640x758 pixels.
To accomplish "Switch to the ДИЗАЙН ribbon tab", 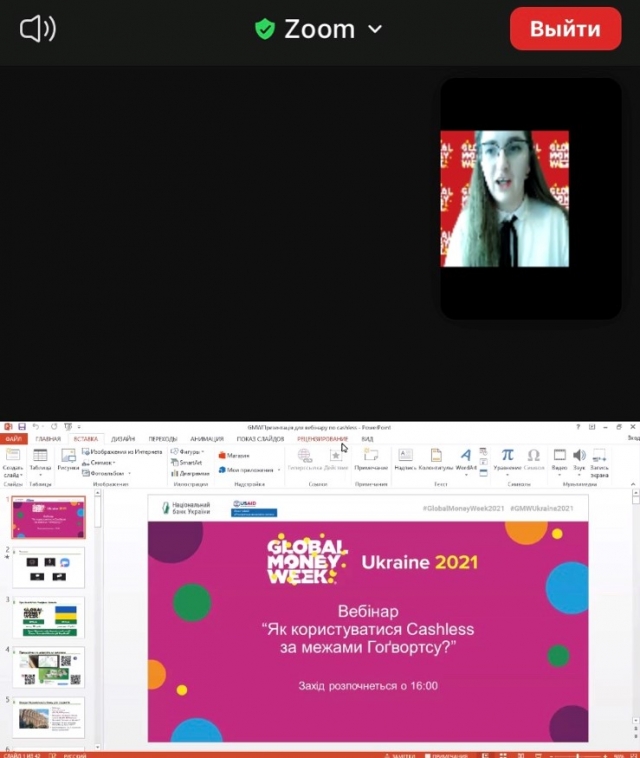I will point(123,439).
